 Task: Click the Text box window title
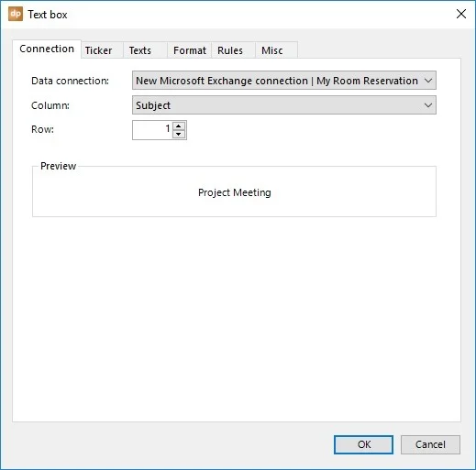(48, 15)
